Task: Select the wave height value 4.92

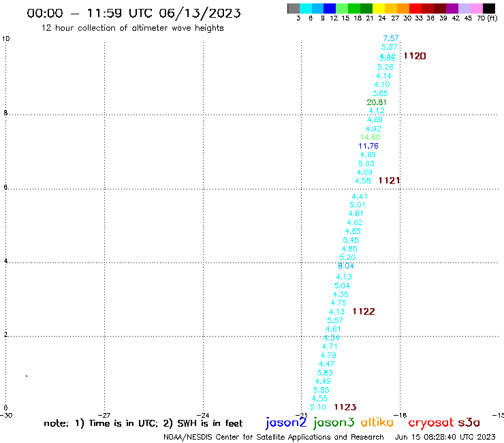Action: pyautogui.click(x=373, y=129)
